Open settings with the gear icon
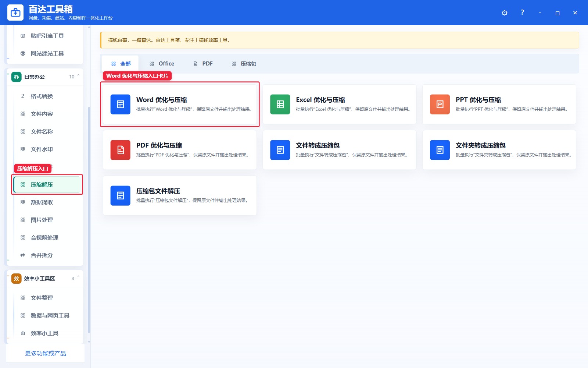Viewport: 588px width, 368px height. coord(505,13)
